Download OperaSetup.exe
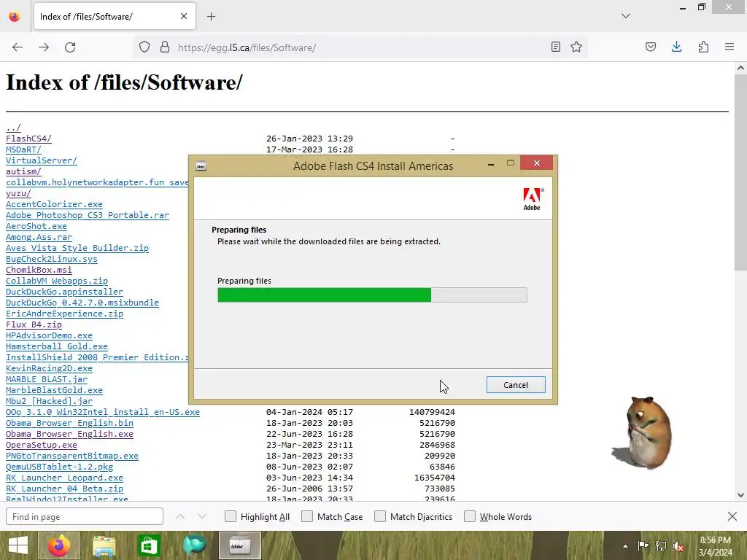This screenshot has width=747, height=560. click(x=42, y=446)
